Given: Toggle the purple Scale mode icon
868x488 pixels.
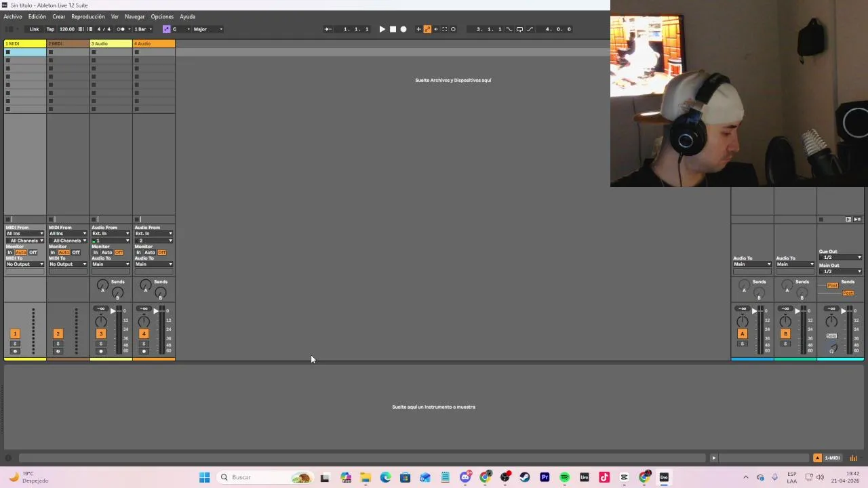Looking at the screenshot, I should pos(166,29).
